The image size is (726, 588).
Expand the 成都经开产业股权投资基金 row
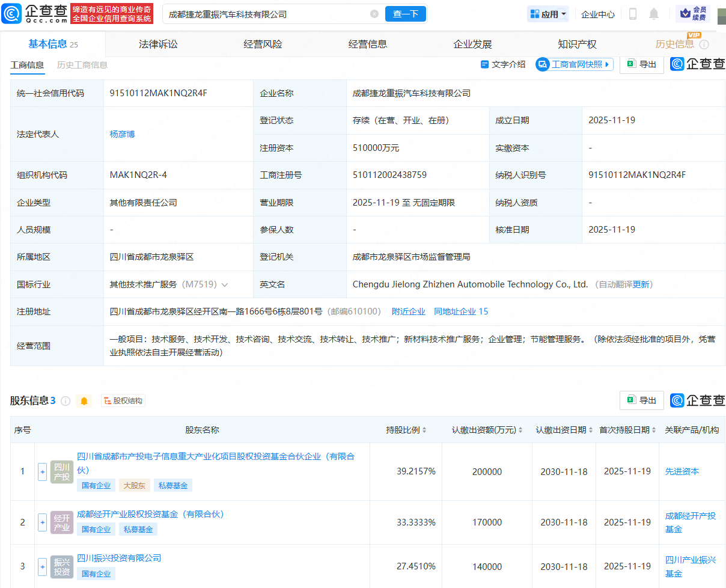point(42,522)
